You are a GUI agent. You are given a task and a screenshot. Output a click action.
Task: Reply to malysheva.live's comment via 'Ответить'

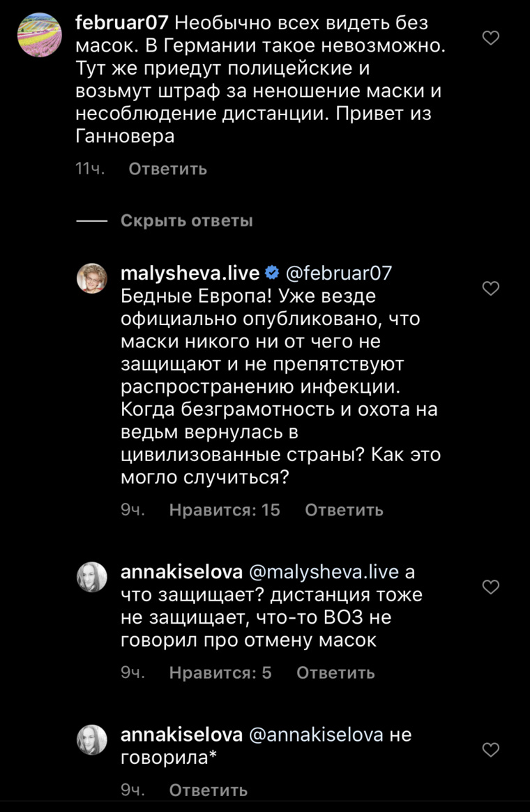[x=344, y=510]
